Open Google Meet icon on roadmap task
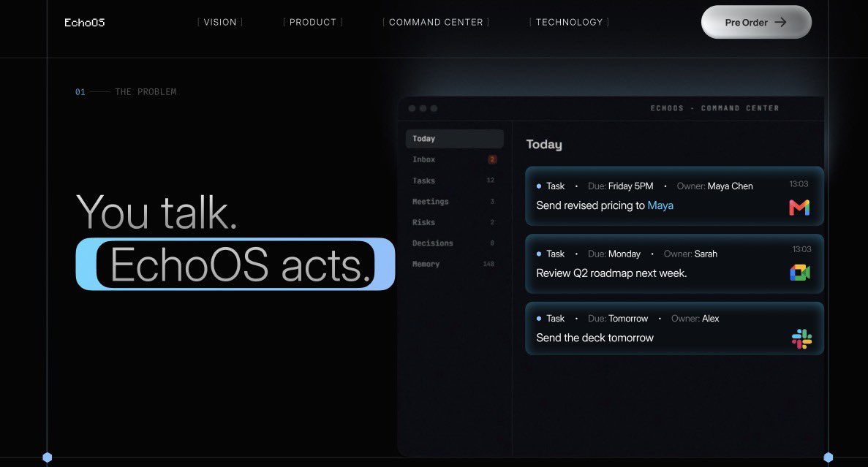Image resolution: width=868 pixels, height=467 pixels. click(800, 272)
